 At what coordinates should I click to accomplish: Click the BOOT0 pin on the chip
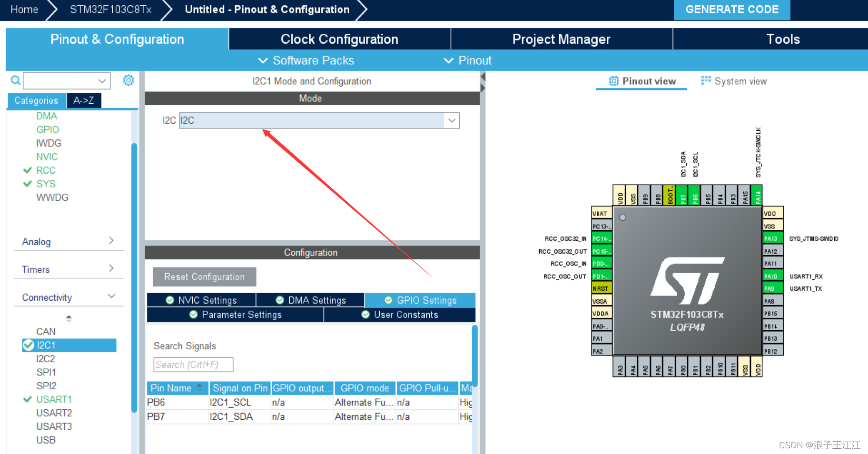670,195
